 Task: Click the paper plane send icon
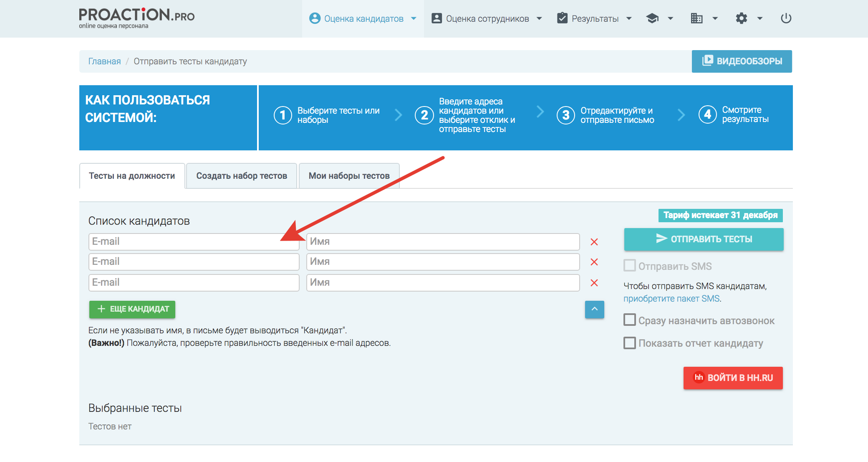[661, 239]
